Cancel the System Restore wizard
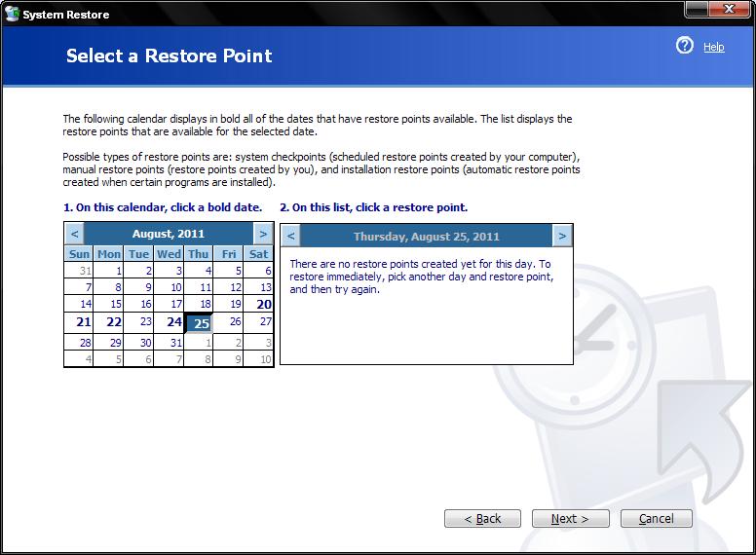 point(656,518)
